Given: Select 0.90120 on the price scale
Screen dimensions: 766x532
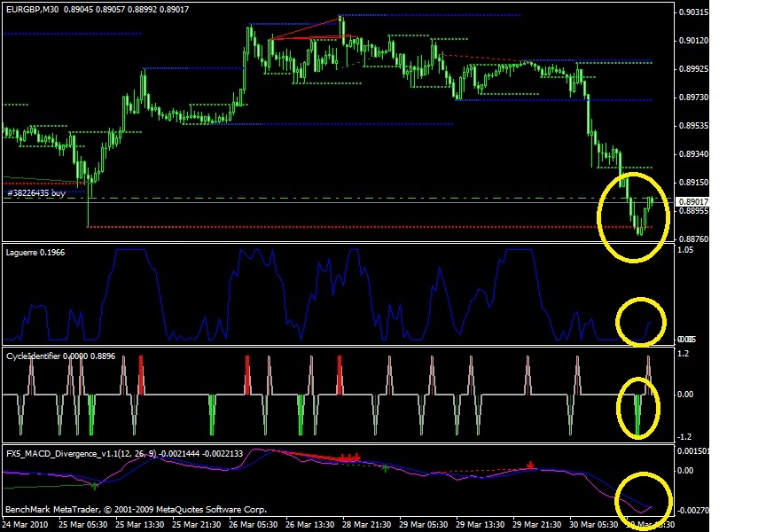Looking at the screenshot, I should click(693, 41).
